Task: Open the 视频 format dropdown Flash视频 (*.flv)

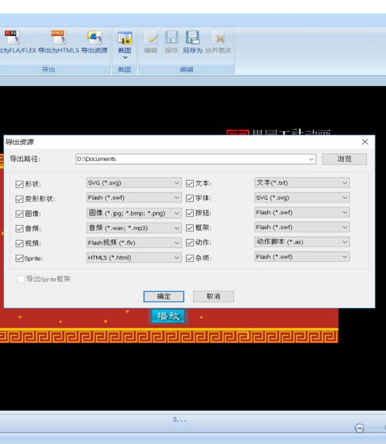Action: pyautogui.click(x=134, y=243)
